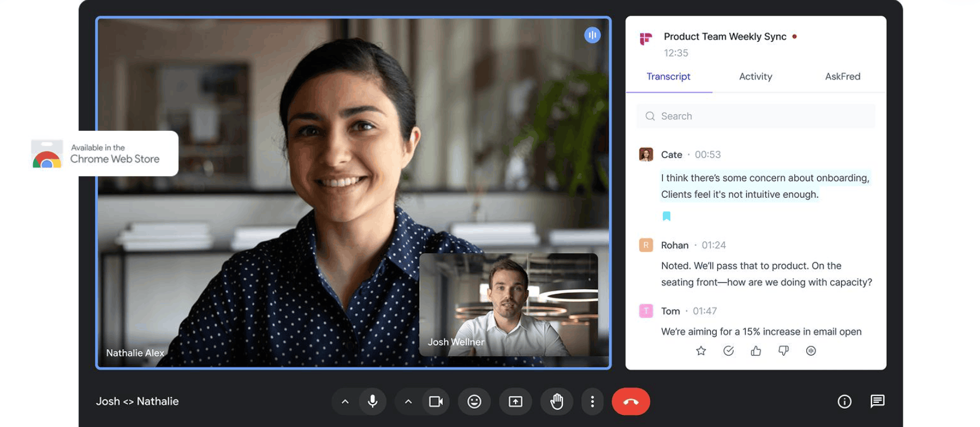The width and height of the screenshot is (980, 427).
Task: Mute the microphone
Action: click(373, 402)
